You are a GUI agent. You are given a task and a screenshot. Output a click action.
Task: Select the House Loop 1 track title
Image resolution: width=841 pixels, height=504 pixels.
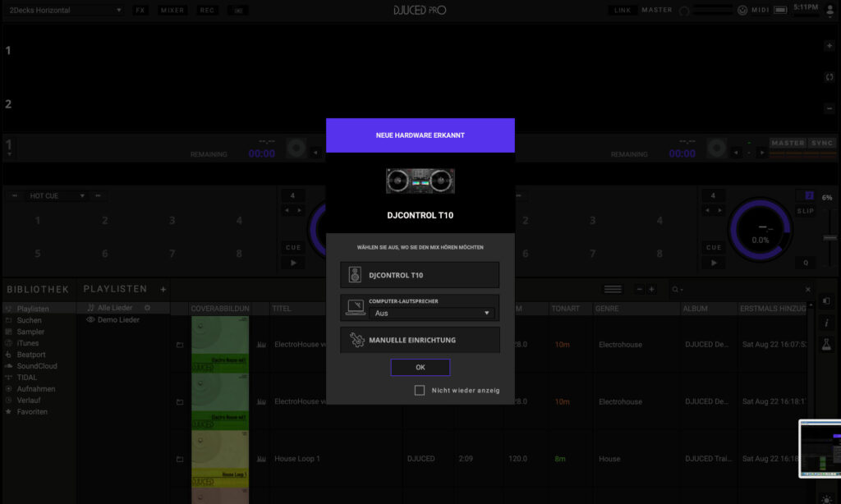click(x=297, y=459)
